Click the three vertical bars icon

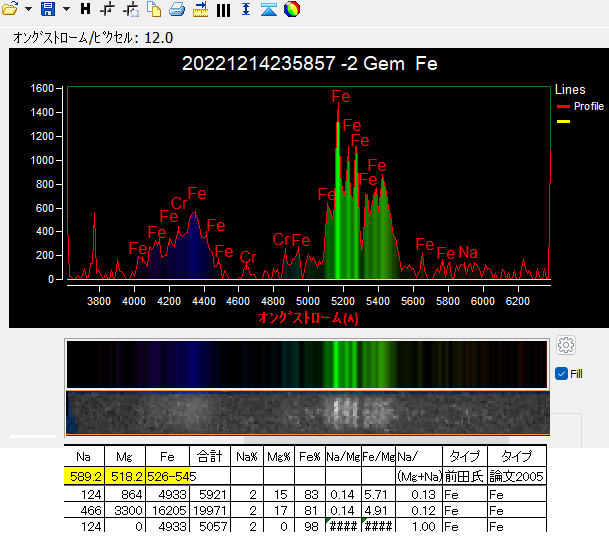pos(223,10)
